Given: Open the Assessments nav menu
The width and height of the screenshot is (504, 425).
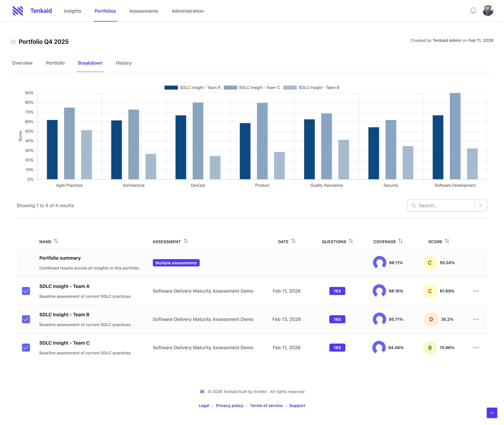Looking at the screenshot, I should tap(144, 11).
